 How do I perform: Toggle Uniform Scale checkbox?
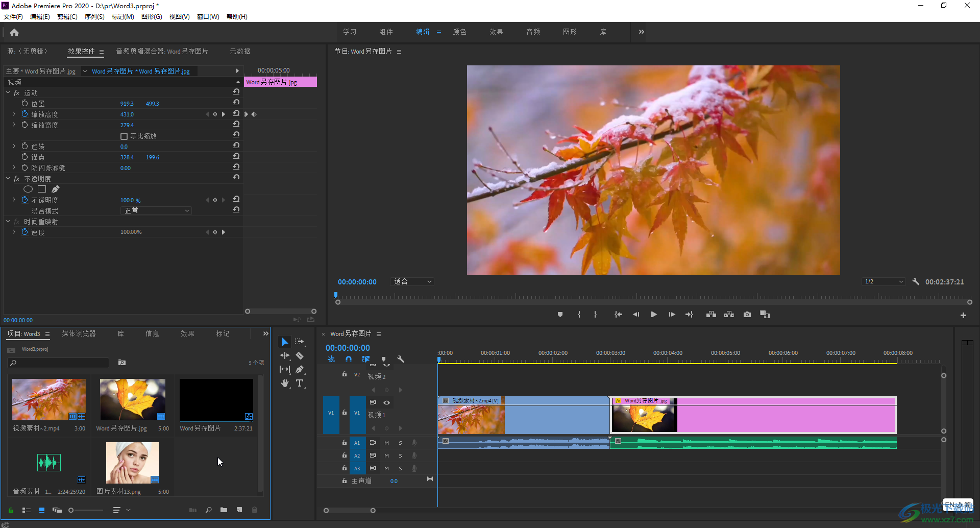tap(124, 136)
